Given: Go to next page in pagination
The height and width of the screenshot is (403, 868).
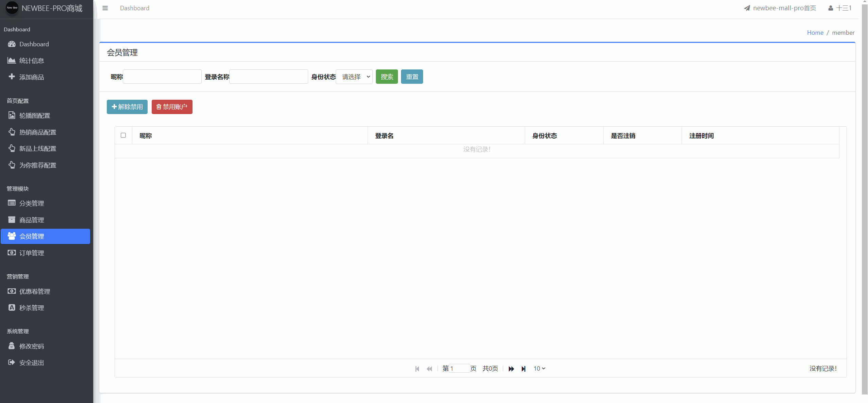Looking at the screenshot, I should (511, 369).
